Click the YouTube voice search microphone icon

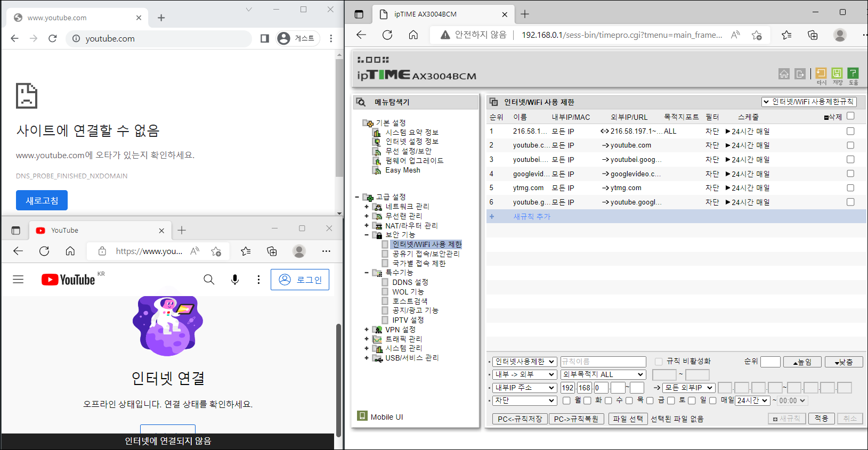click(235, 280)
